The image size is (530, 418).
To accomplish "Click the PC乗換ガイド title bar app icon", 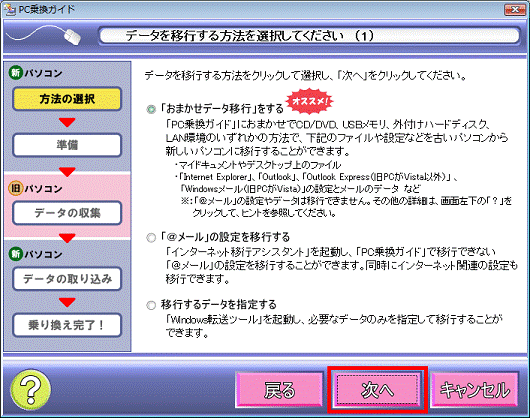I will 10,9.
